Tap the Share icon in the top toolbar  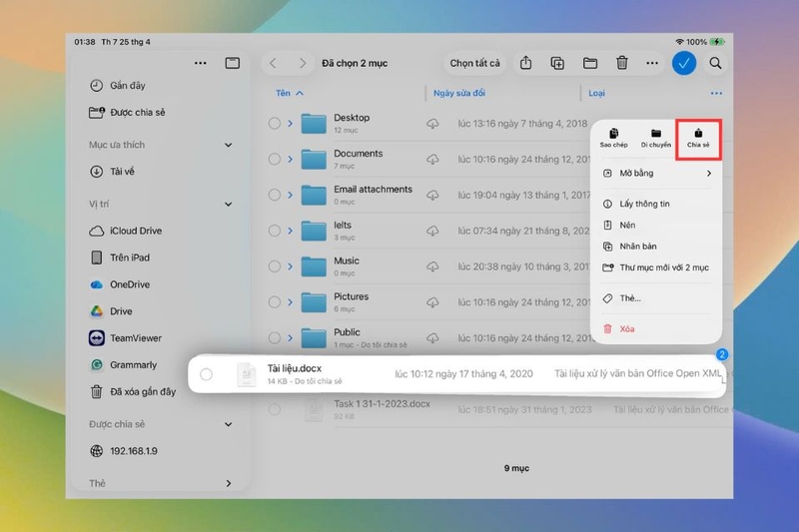point(525,63)
